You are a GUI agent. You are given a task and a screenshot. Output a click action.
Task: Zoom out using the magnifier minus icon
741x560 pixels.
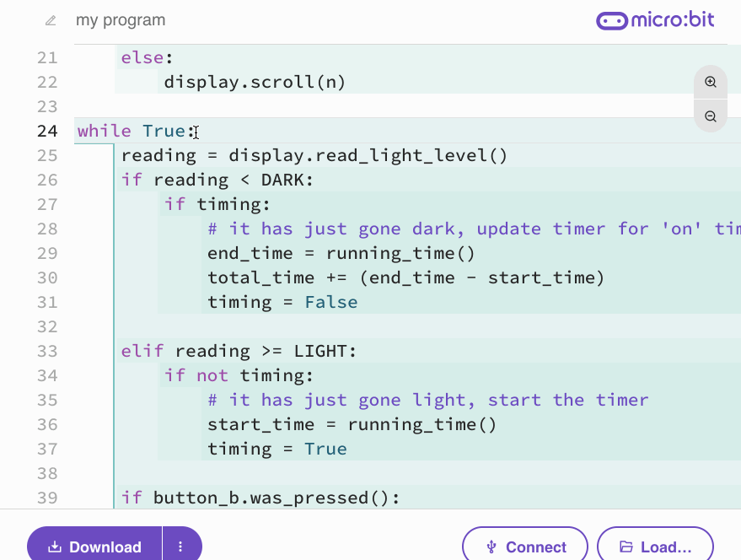pyautogui.click(x=710, y=116)
